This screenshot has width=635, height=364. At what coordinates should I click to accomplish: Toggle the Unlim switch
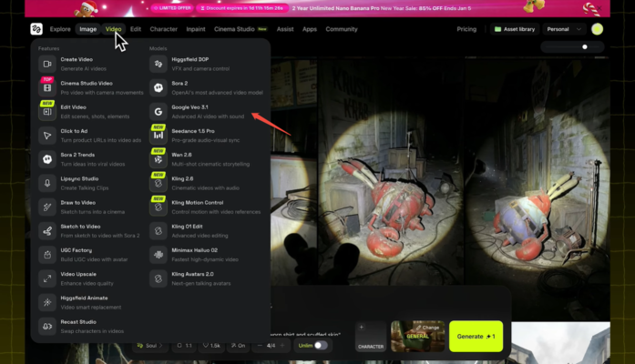(x=321, y=346)
